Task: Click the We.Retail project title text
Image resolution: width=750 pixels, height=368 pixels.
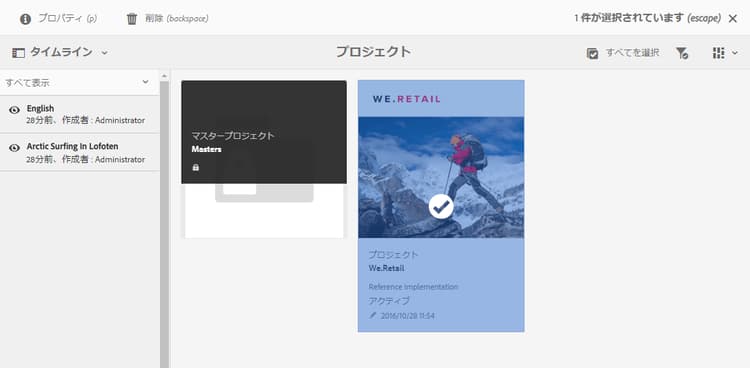Action: pyautogui.click(x=386, y=268)
